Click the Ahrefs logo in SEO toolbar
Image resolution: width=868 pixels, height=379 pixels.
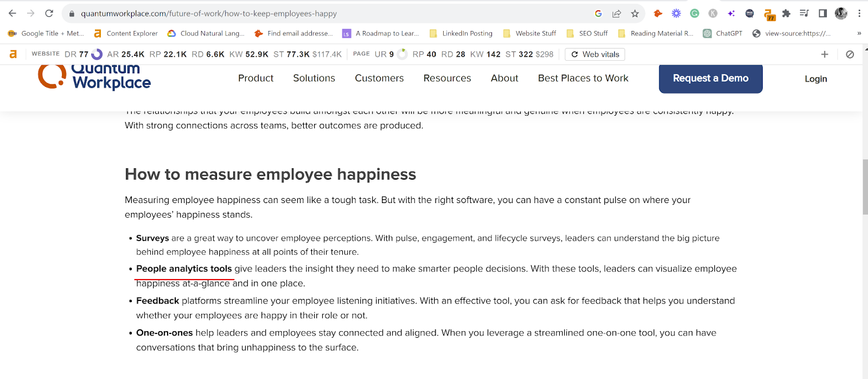[x=13, y=54]
